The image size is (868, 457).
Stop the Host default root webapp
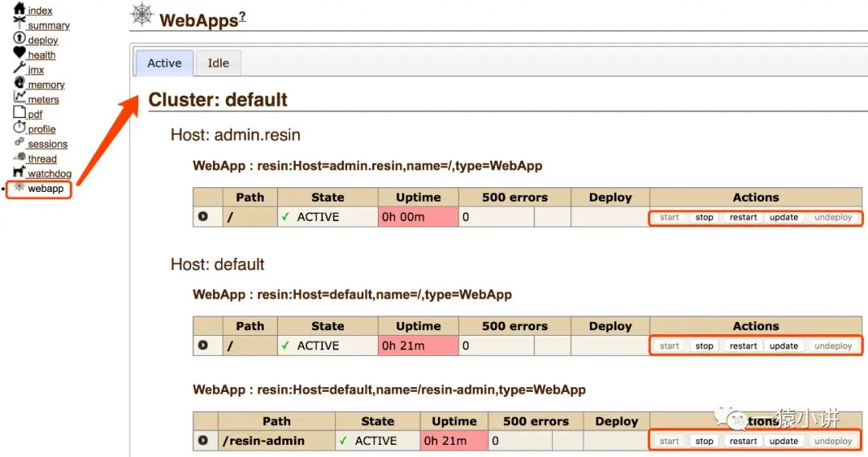[x=704, y=346]
